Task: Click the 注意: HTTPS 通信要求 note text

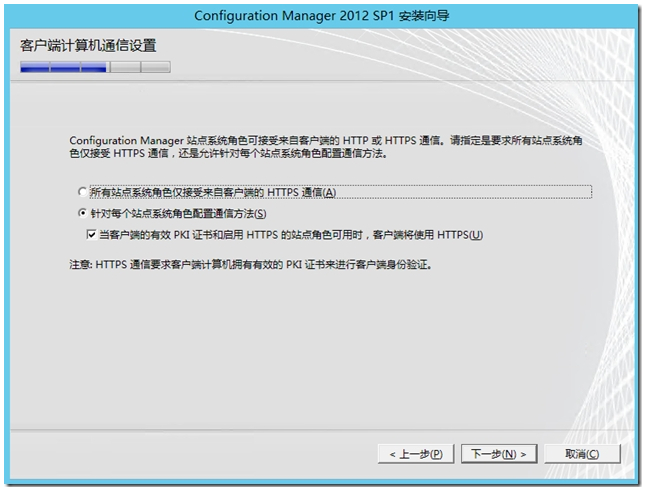Action: 250,263
